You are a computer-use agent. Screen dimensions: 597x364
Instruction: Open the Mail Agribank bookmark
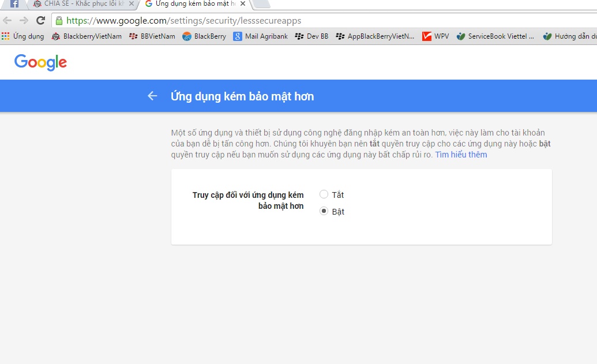point(260,36)
